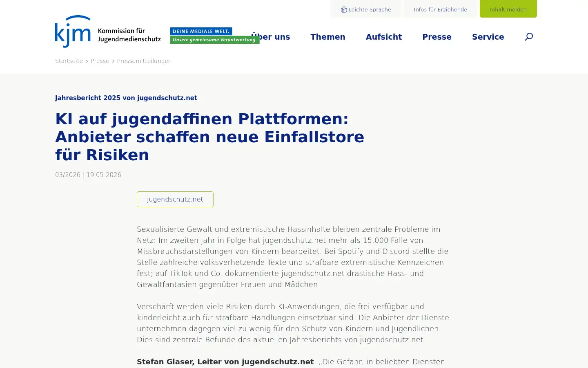Click the Leichte Sprache button
The image size is (588, 368).
[366, 9]
